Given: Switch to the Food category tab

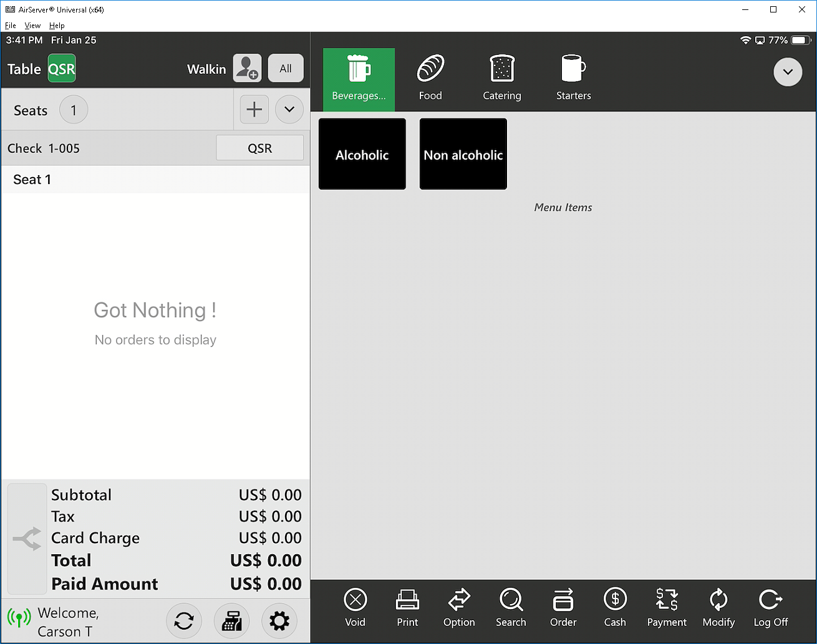Looking at the screenshot, I should tap(430, 79).
